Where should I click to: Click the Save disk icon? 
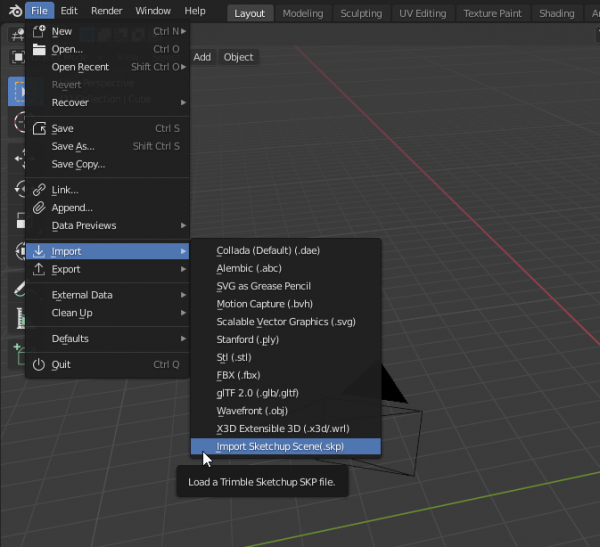[x=39, y=128]
